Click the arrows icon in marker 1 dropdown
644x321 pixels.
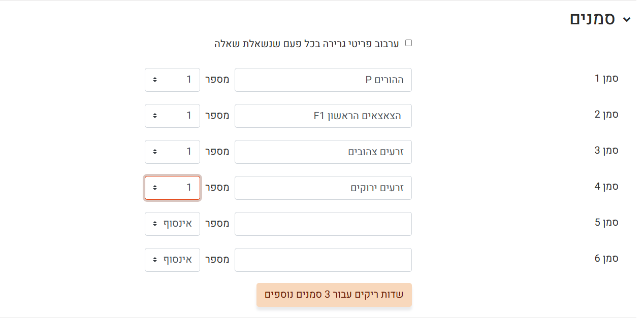pyautogui.click(x=155, y=80)
